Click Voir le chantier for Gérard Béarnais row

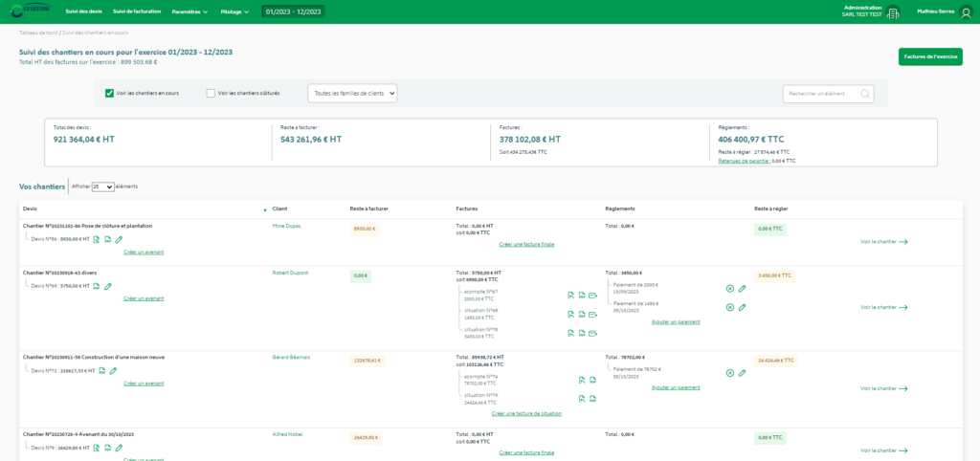pyautogui.click(x=883, y=388)
